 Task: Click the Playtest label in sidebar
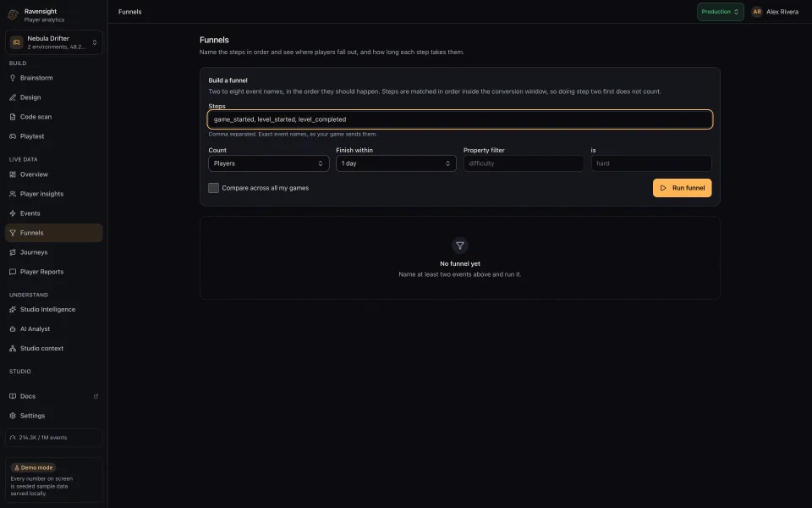coord(32,136)
